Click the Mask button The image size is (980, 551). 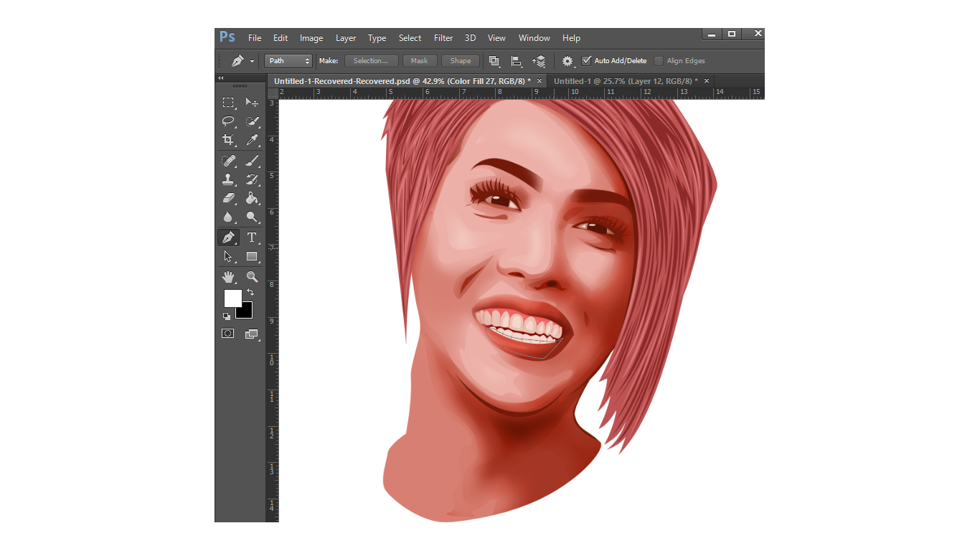pos(420,61)
